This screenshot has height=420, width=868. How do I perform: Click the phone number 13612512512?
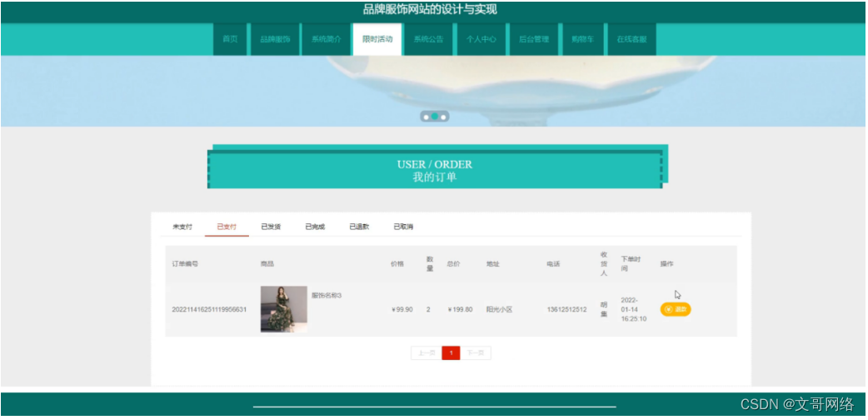point(566,309)
